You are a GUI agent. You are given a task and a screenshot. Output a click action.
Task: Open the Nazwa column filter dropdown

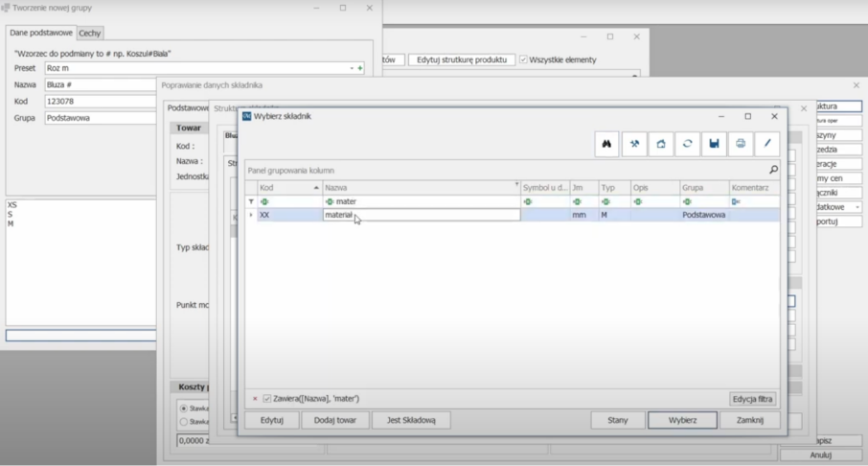pyautogui.click(x=516, y=185)
